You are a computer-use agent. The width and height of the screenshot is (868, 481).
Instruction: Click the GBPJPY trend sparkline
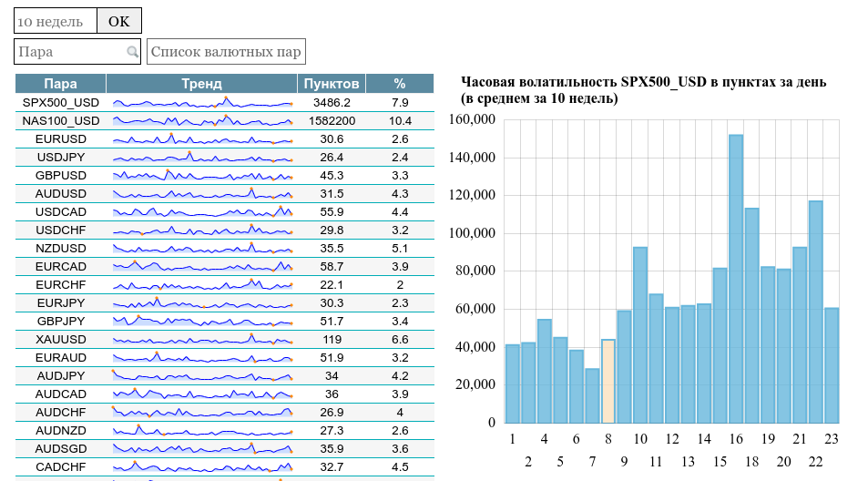click(x=202, y=321)
